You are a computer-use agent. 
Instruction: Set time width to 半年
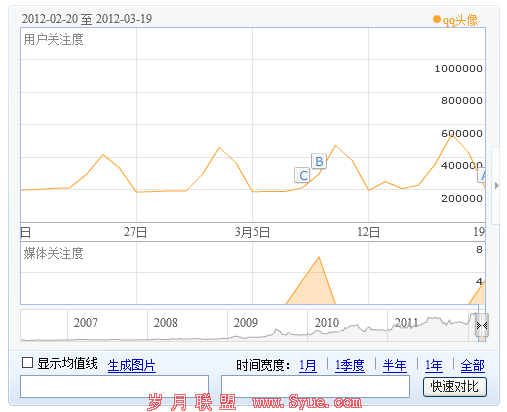tap(394, 366)
